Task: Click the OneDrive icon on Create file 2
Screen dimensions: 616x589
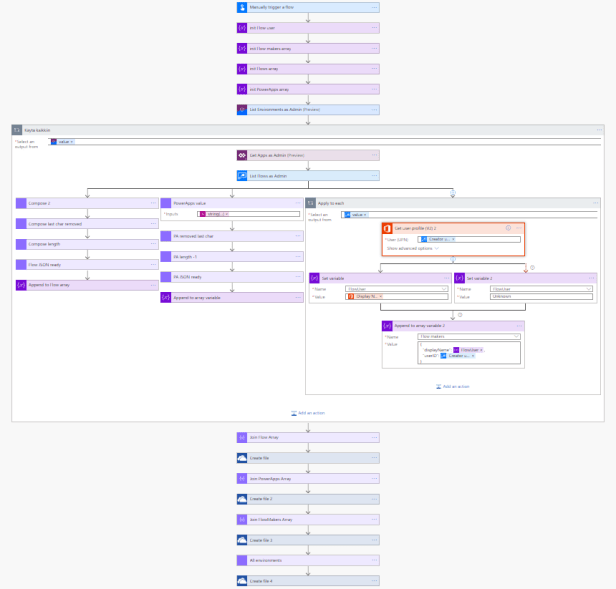Action: click(x=242, y=499)
